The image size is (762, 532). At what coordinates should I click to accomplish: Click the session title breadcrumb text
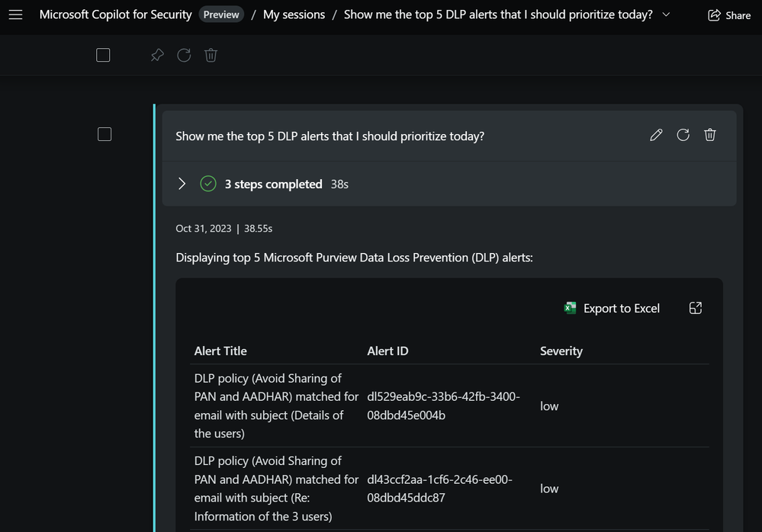(498, 14)
